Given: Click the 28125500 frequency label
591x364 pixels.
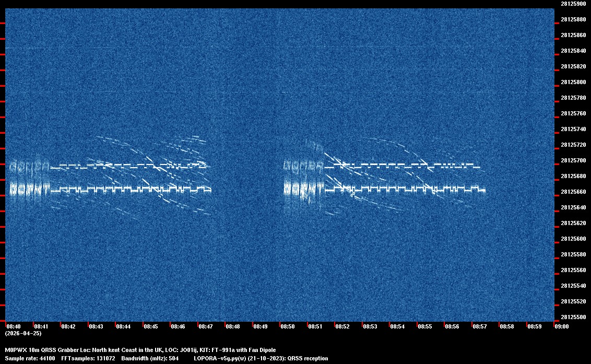Looking at the screenshot, I should pyautogui.click(x=573, y=317).
